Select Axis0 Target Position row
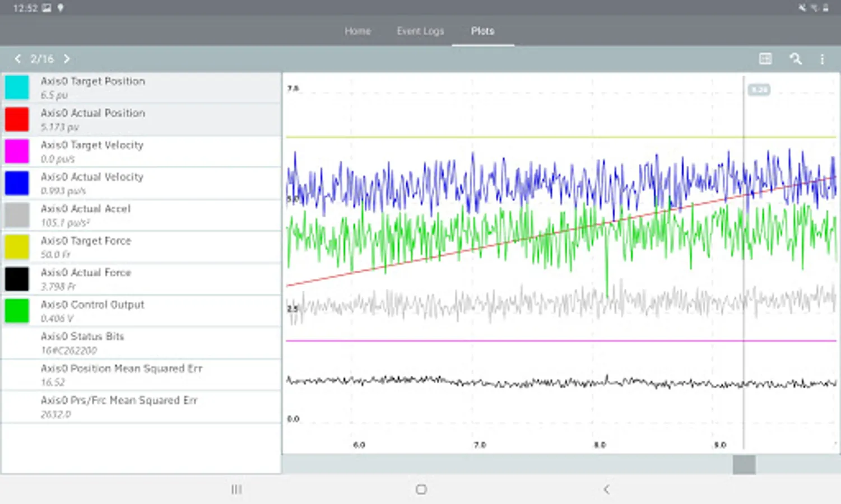841x504 pixels. coord(141,88)
